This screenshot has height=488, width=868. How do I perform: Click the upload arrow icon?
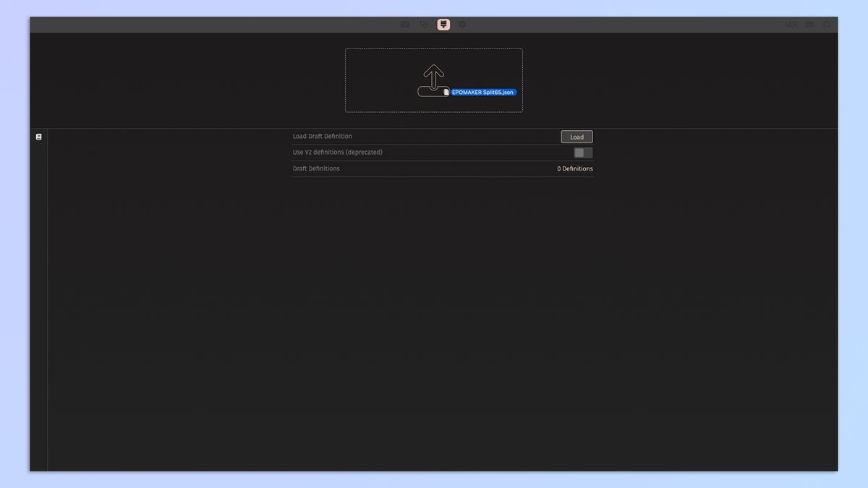433,77
